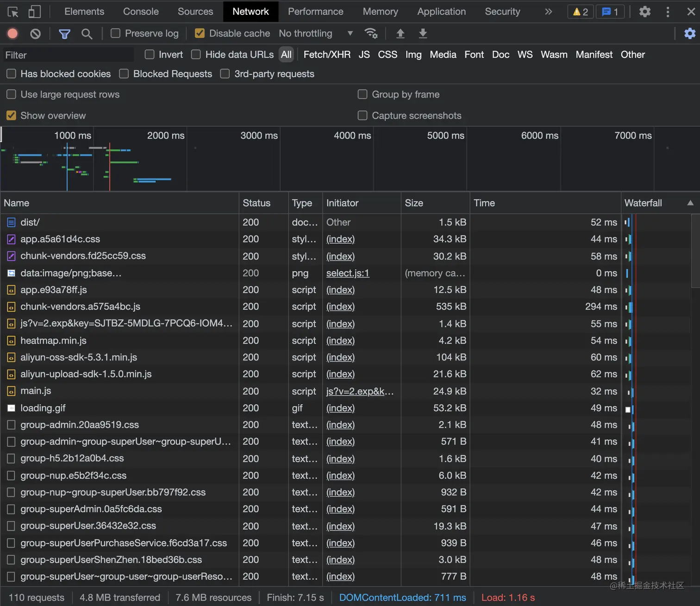Viewport: 700px width, 606px height.
Task: Enable 3rd-party requests filter
Action: (x=225, y=74)
